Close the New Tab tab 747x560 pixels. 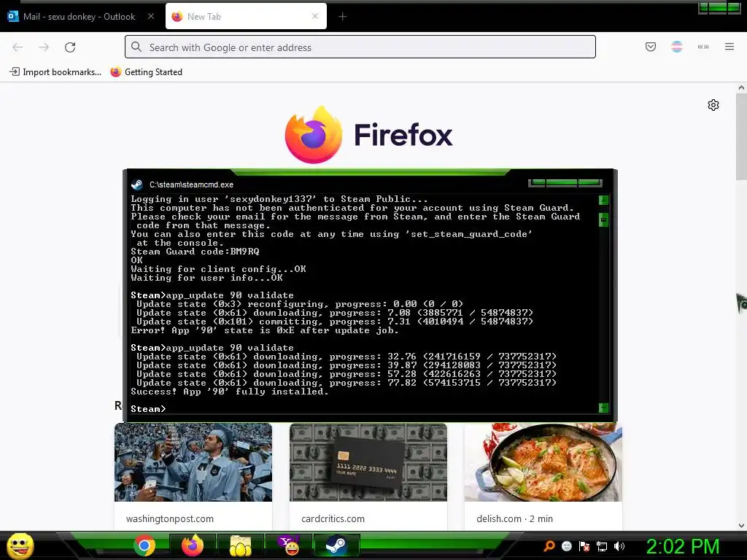[315, 17]
